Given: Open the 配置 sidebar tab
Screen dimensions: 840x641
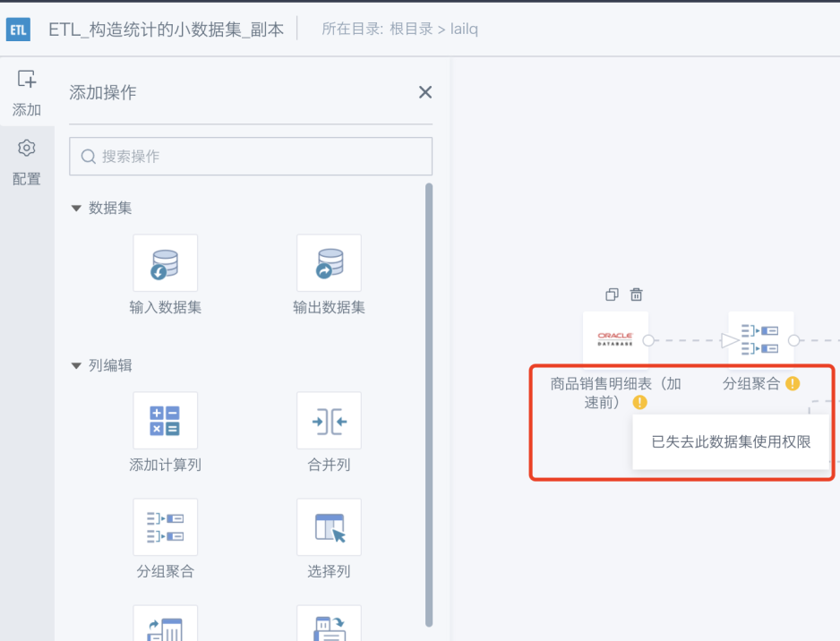Looking at the screenshot, I should pos(27,163).
